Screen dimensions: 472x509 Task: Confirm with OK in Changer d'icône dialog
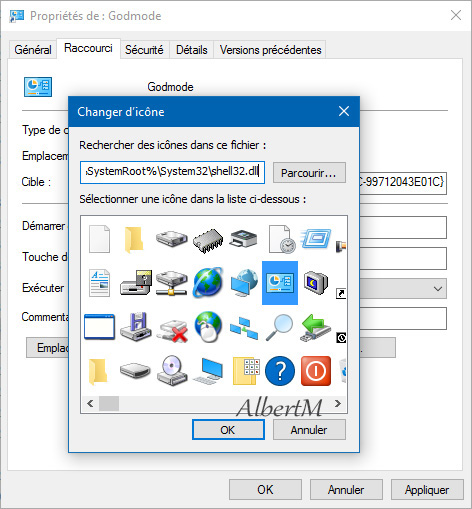tap(228, 430)
